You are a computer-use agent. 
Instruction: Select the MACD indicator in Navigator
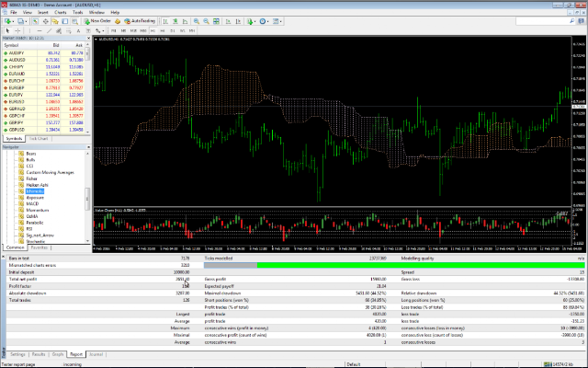point(32,204)
